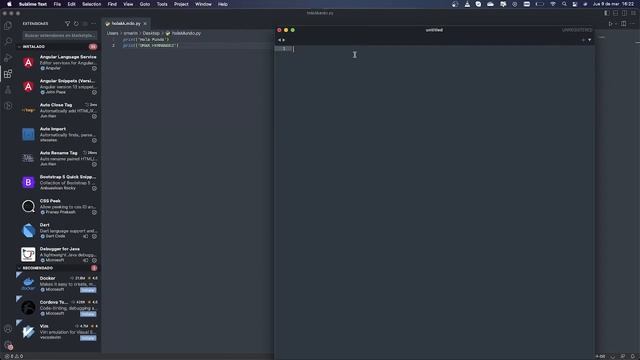Open the Project menu

point(181,4)
